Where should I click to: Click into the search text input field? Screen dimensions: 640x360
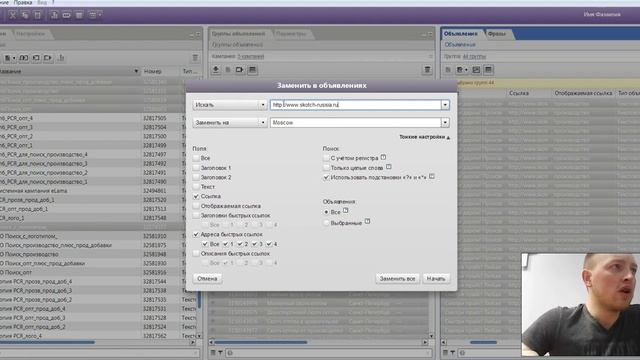point(356,105)
